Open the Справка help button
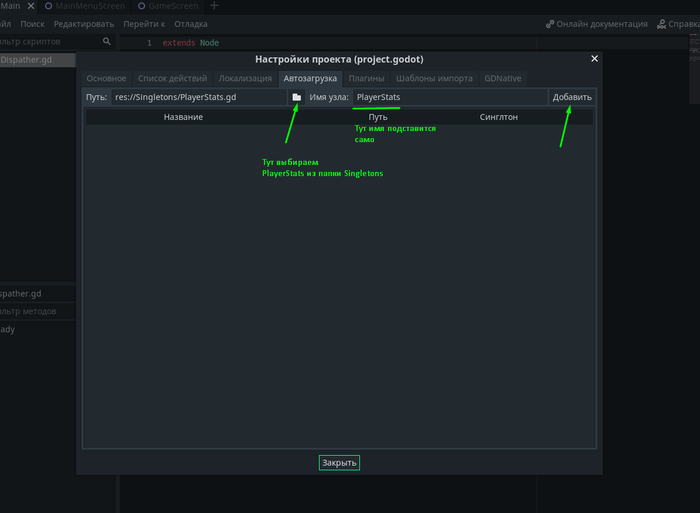The height and width of the screenshot is (513, 700). pyautogui.click(x=680, y=24)
